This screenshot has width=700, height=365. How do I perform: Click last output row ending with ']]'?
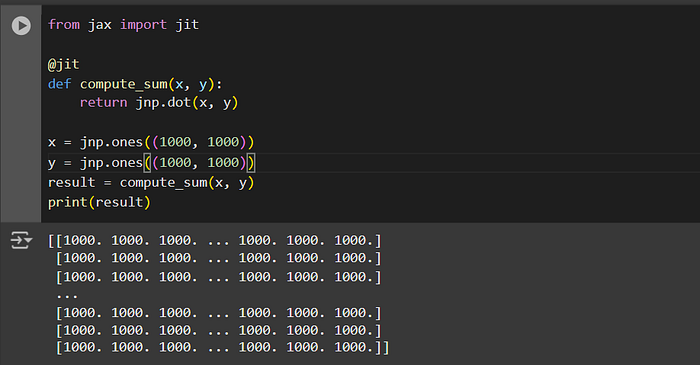pyautogui.click(x=222, y=347)
